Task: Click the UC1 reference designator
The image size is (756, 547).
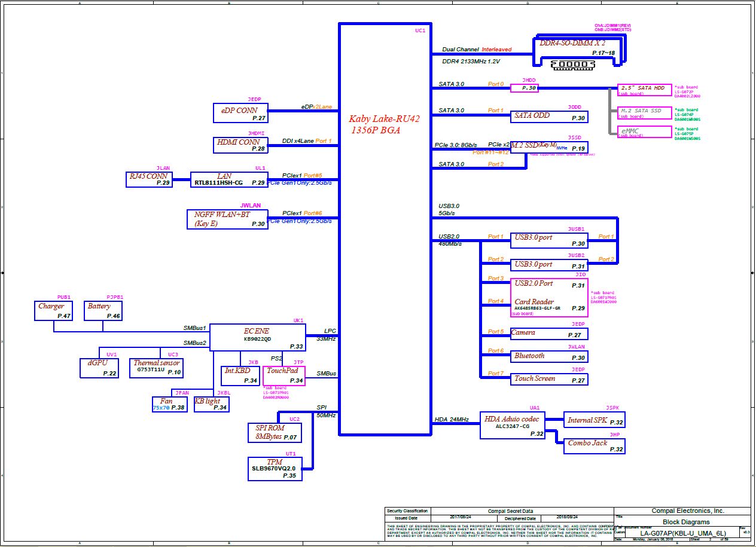Action: tap(420, 30)
